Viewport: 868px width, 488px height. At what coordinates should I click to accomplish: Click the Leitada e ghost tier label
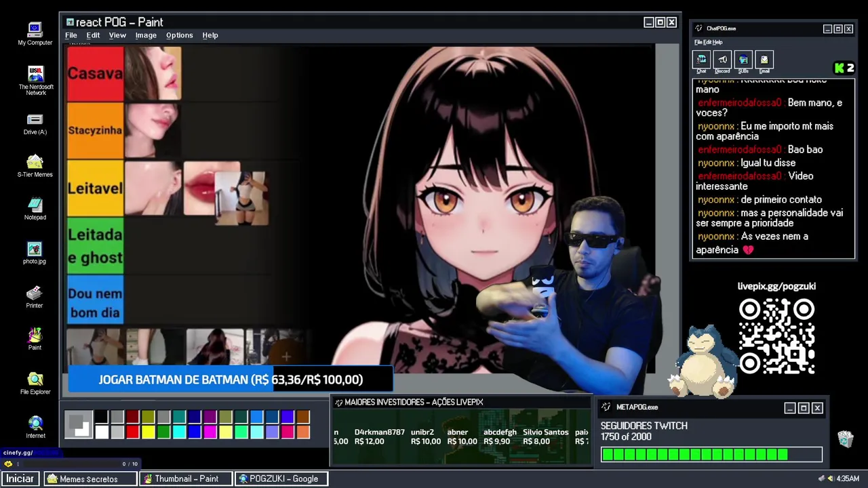point(95,246)
